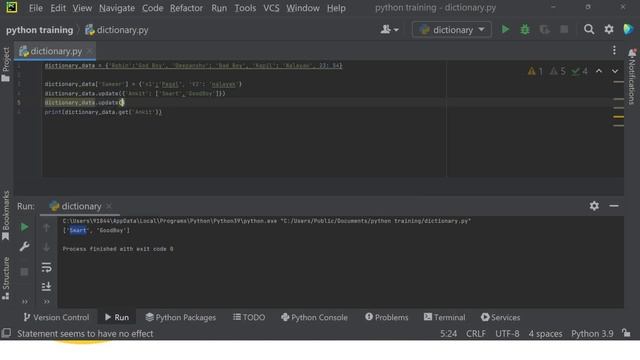Click the Debug bug icon in toolbar
This screenshot has height=360, width=640.
tap(525, 29)
